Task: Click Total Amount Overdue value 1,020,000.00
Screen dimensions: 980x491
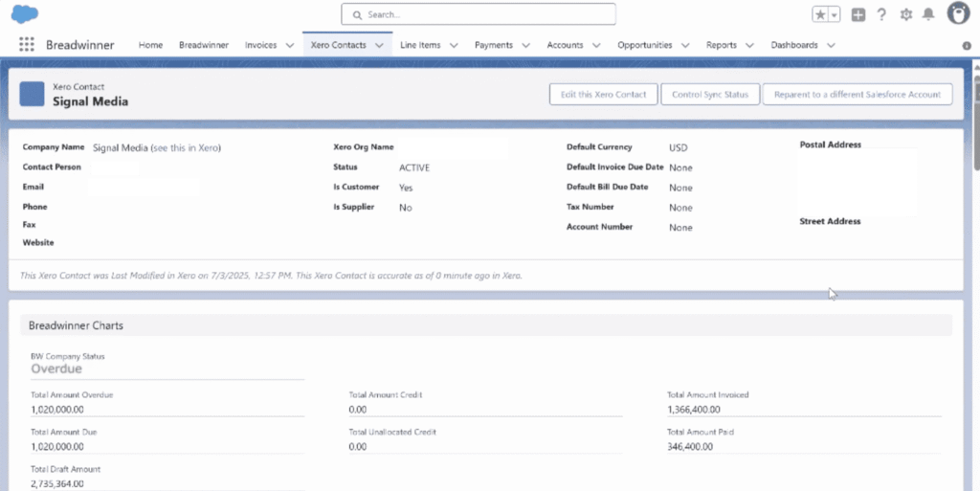Action: pos(56,410)
